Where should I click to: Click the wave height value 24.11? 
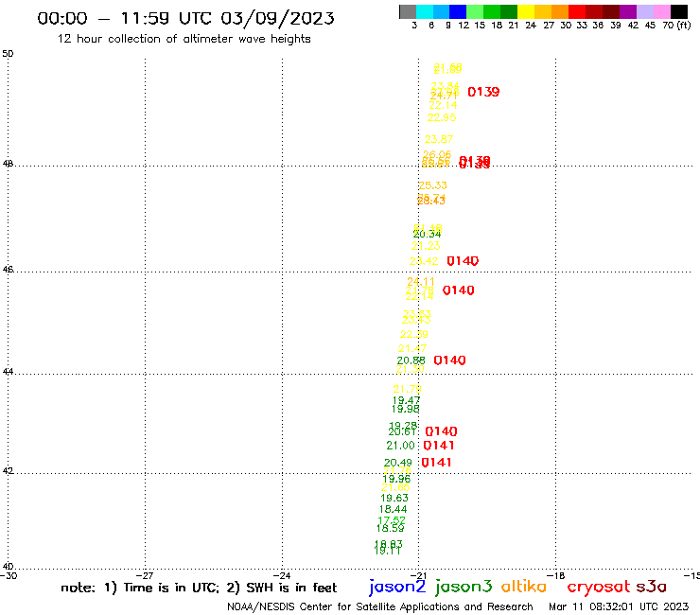(421, 281)
